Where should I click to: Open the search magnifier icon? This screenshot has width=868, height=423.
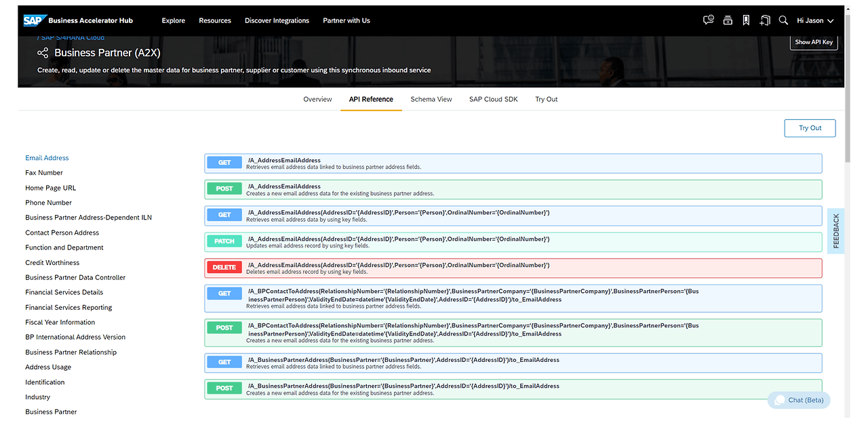pos(783,20)
